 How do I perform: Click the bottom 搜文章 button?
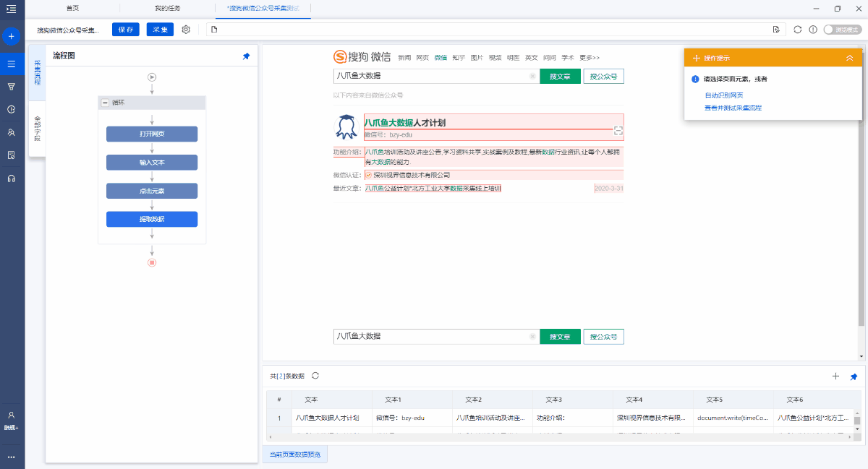(560, 337)
